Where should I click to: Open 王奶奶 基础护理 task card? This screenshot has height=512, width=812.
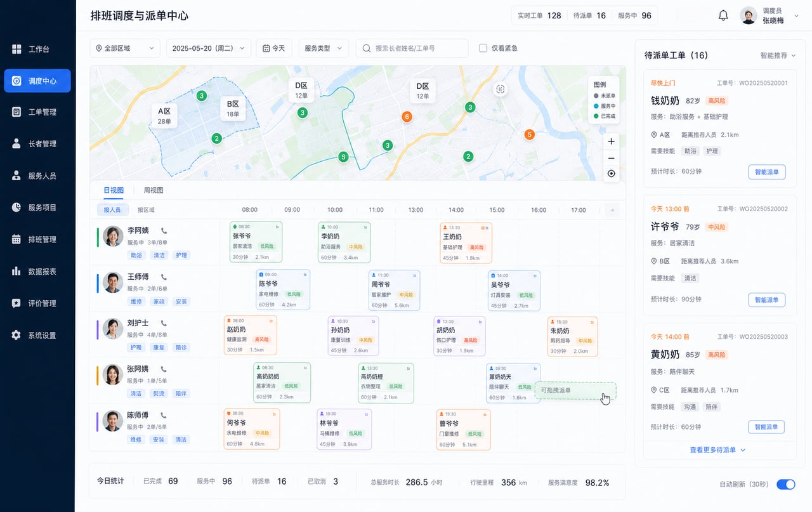tap(466, 242)
